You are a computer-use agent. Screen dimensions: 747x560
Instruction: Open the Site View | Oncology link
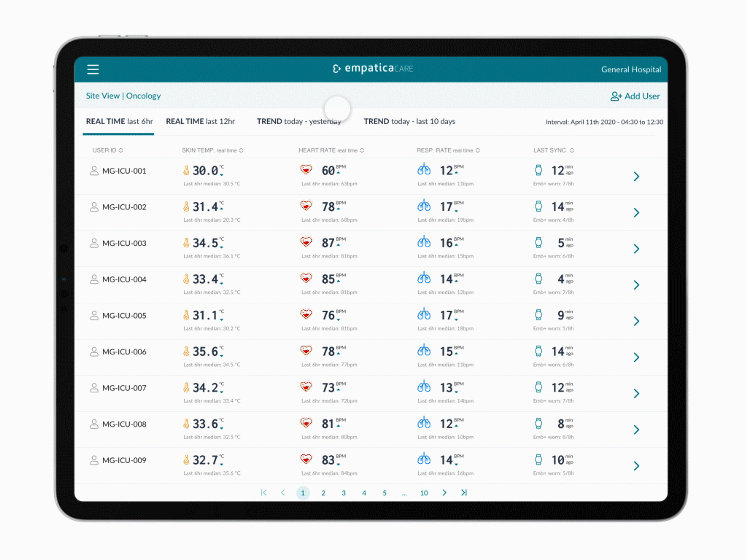click(x=123, y=96)
